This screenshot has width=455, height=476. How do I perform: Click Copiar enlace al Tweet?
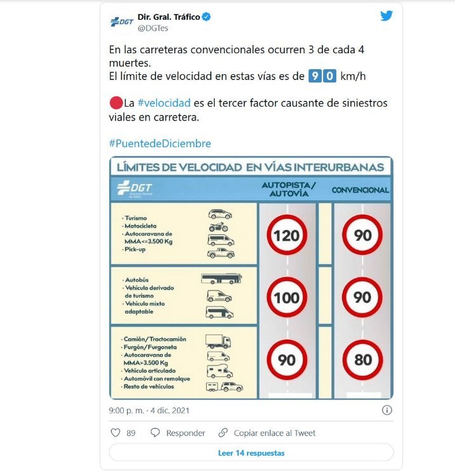click(274, 433)
